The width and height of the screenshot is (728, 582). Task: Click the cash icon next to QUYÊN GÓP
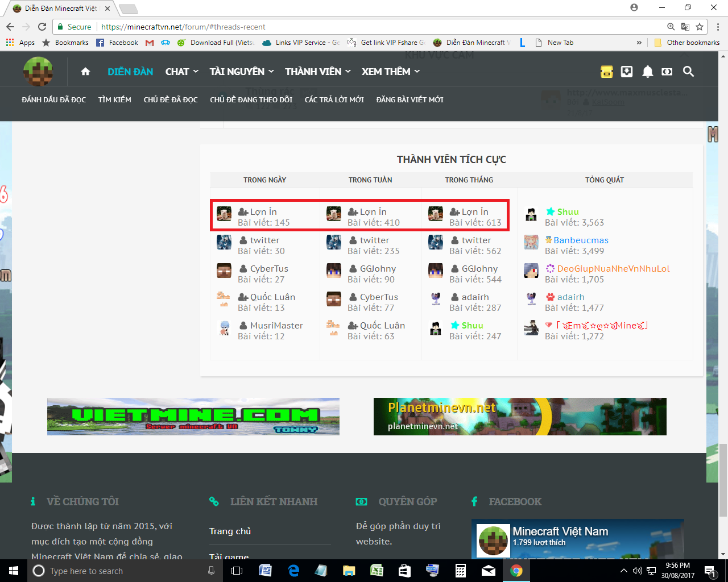(361, 501)
